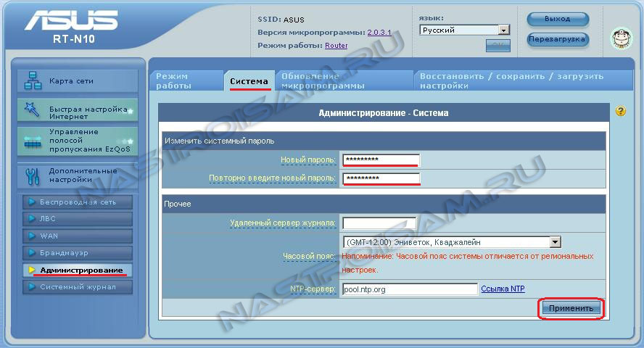
Task: Click the yellow question mark help icon
Action: [x=620, y=112]
